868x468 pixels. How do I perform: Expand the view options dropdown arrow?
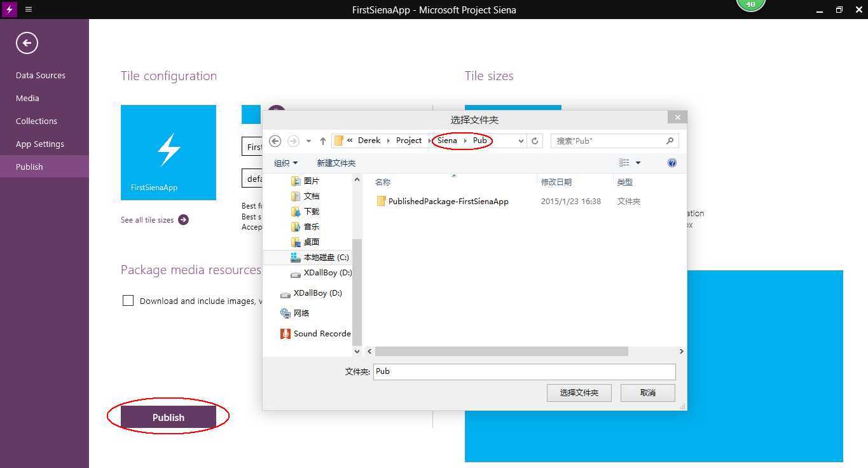pos(638,163)
